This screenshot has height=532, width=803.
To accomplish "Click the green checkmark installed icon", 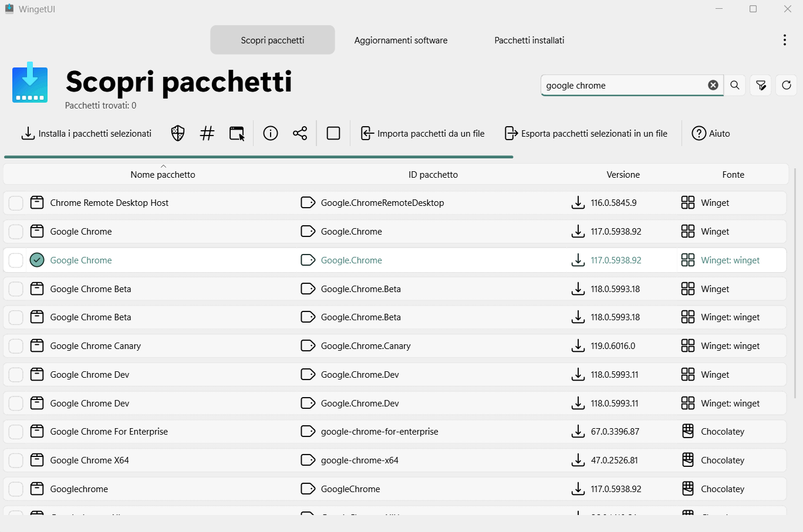I will pyautogui.click(x=37, y=260).
